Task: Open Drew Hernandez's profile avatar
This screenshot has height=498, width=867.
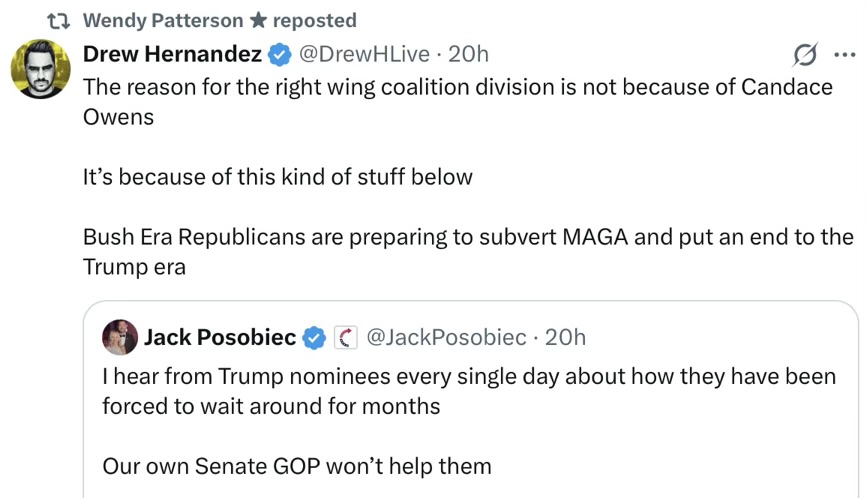Action: click(39, 69)
